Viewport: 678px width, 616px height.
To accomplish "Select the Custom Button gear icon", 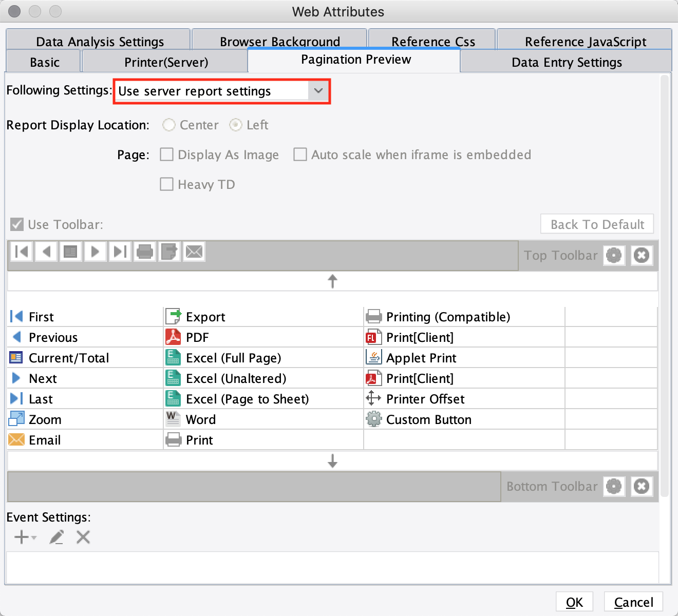I will (x=374, y=419).
